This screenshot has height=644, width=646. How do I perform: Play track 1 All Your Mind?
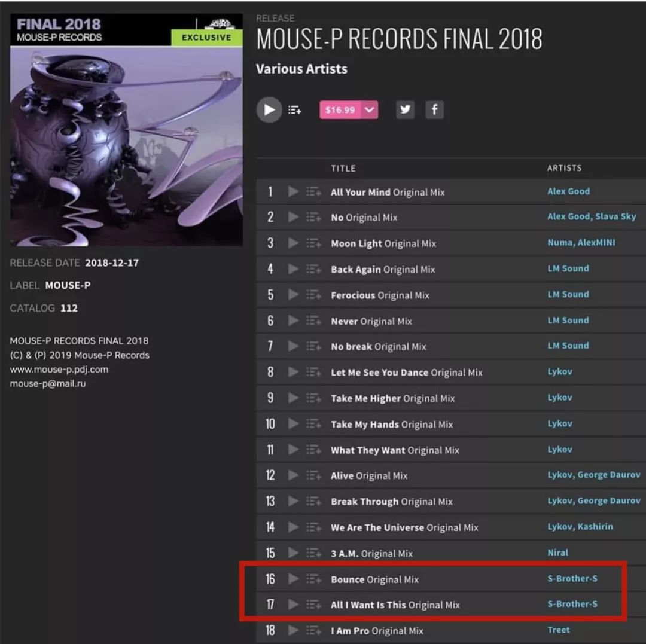(x=293, y=191)
